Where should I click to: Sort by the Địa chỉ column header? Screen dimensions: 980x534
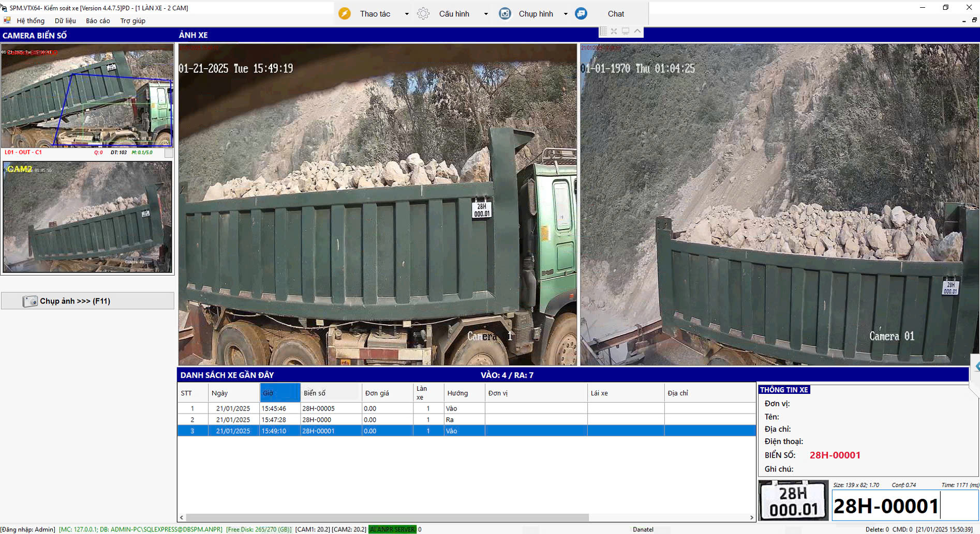point(710,393)
